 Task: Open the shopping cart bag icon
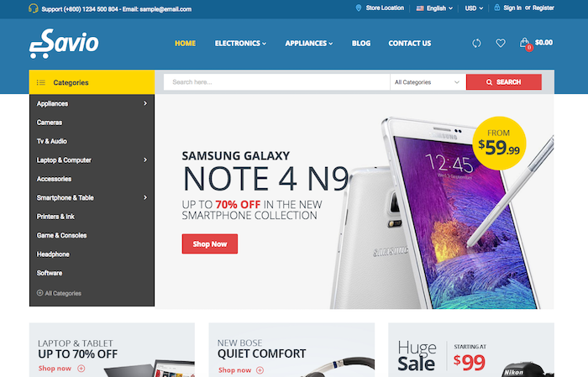(x=525, y=44)
